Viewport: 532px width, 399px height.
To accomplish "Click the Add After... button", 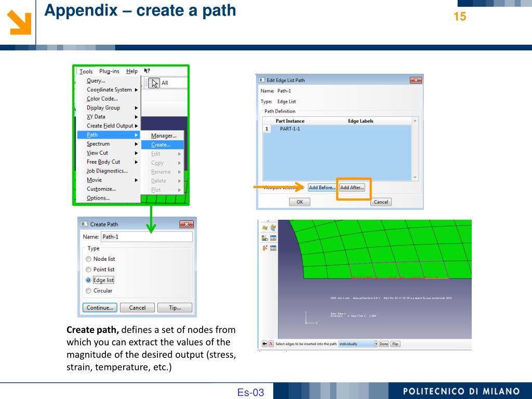I will pyautogui.click(x=352, y=187).
